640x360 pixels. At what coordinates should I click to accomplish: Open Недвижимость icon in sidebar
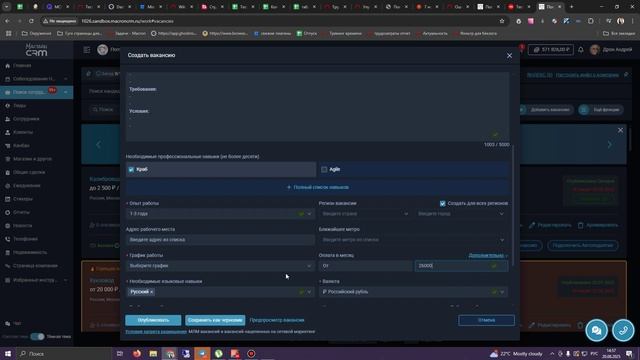(7, 252)
